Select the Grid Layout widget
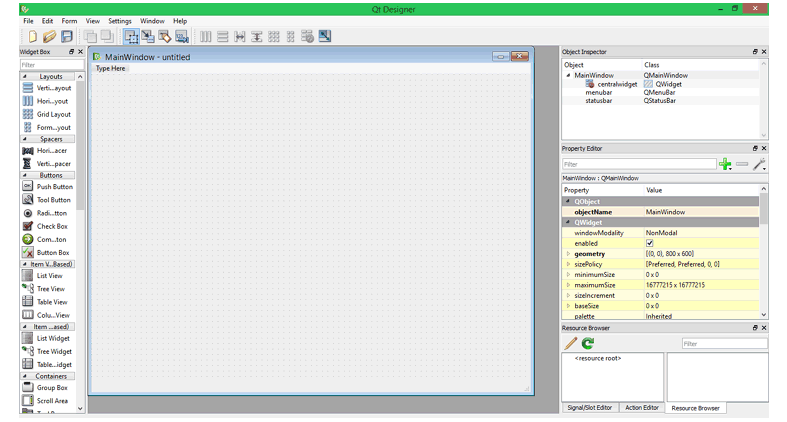 pos(48,114)
